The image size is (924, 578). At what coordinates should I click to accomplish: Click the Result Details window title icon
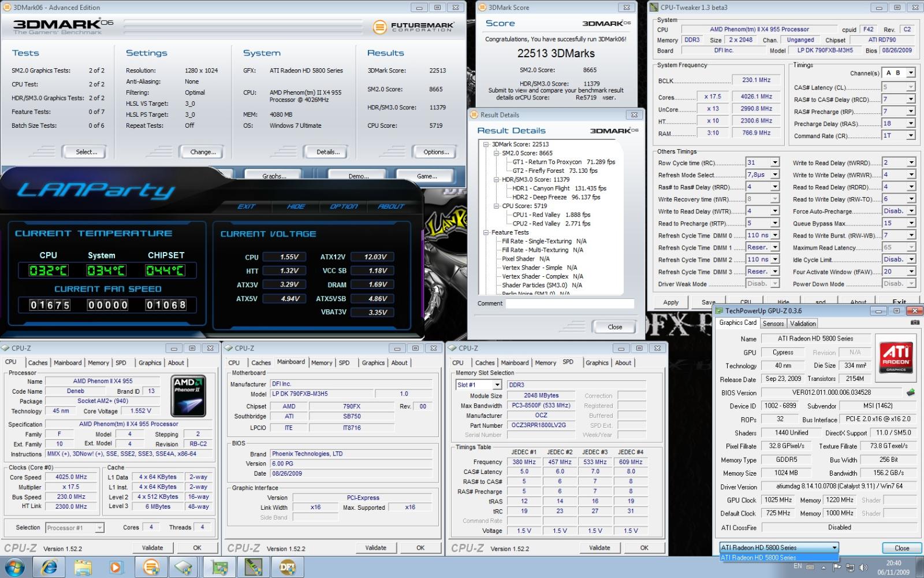[x=474, y=114]
